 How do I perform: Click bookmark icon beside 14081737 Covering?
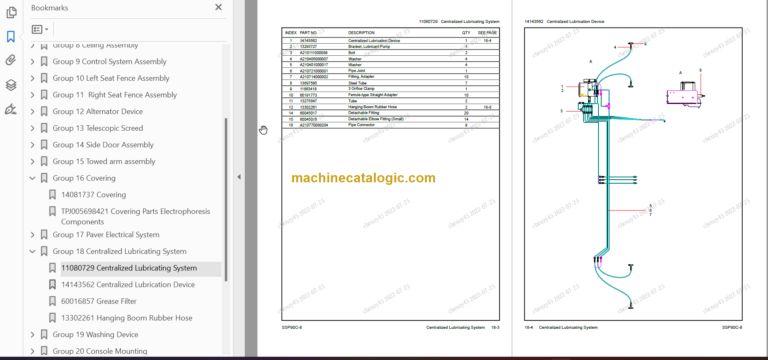tap(52, 195)
